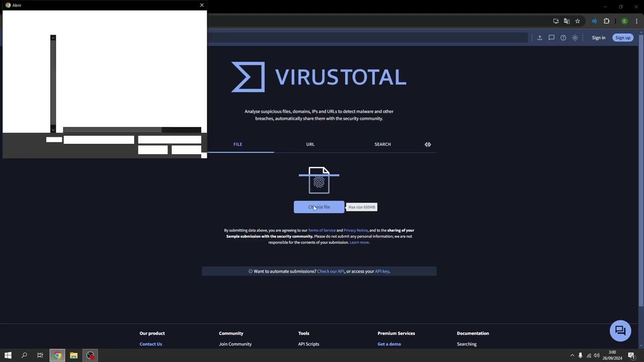Click the microphone tray icon
This screenshot has height=362, width=644.
(x=580, y=355)
